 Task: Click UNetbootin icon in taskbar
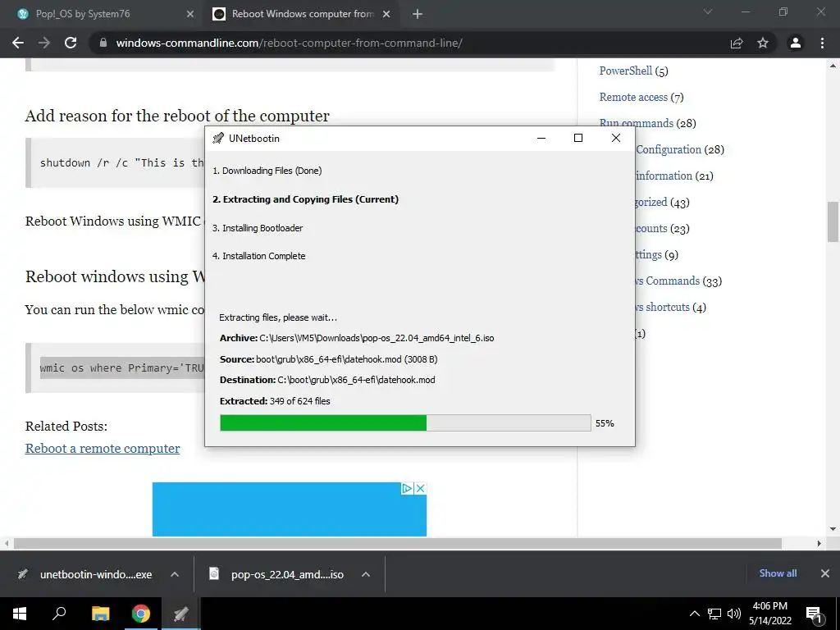181,614
